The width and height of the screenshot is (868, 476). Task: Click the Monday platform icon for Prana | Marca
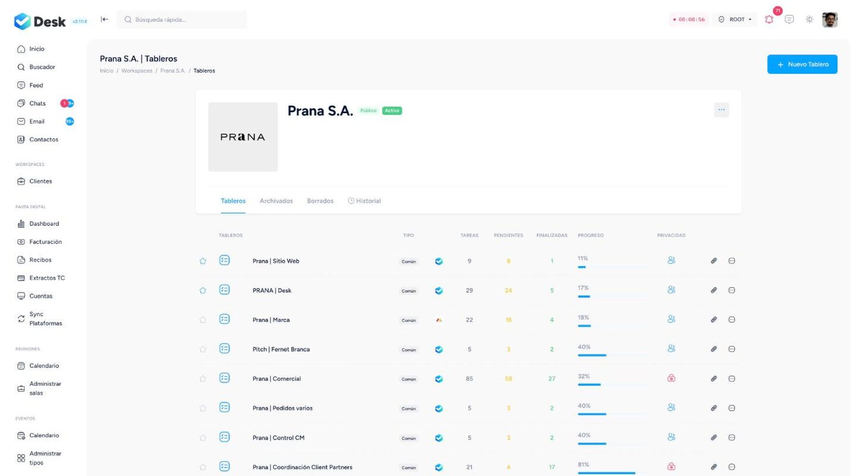[439, 320]
